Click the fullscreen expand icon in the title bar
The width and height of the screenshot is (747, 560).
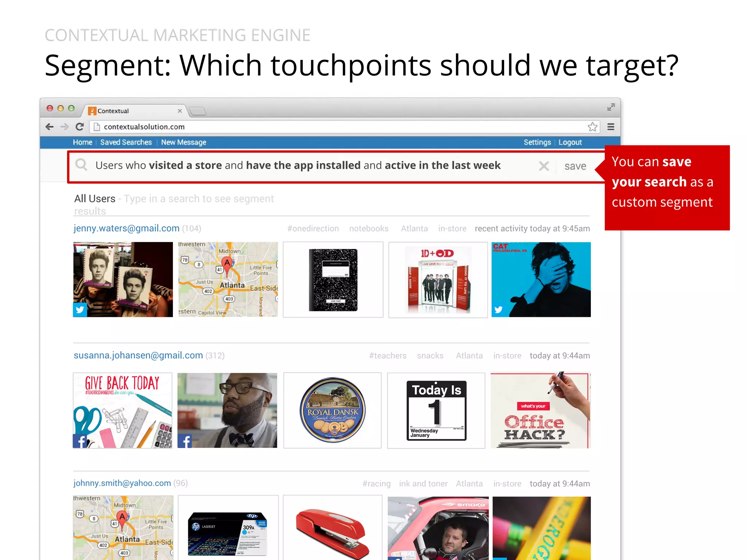point(611,107)
